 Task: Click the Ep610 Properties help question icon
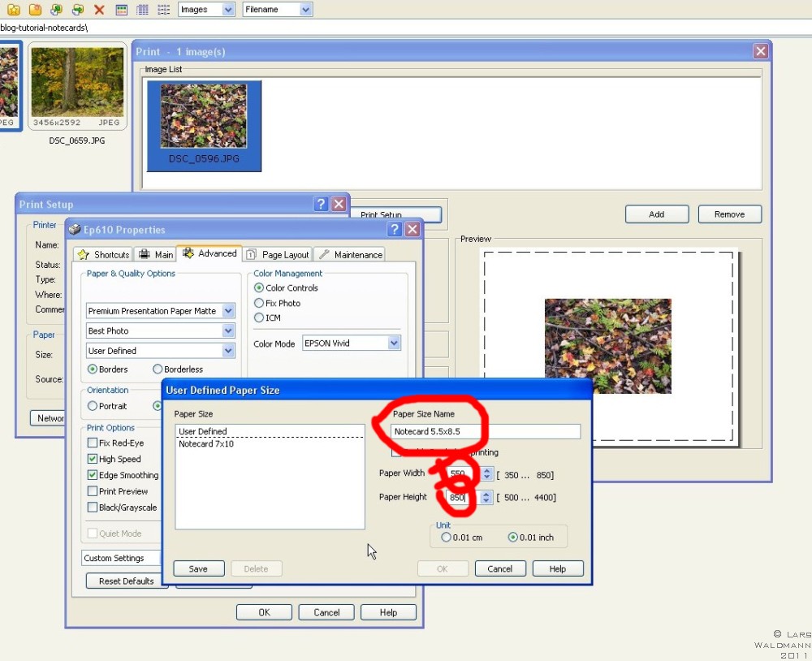394,230
